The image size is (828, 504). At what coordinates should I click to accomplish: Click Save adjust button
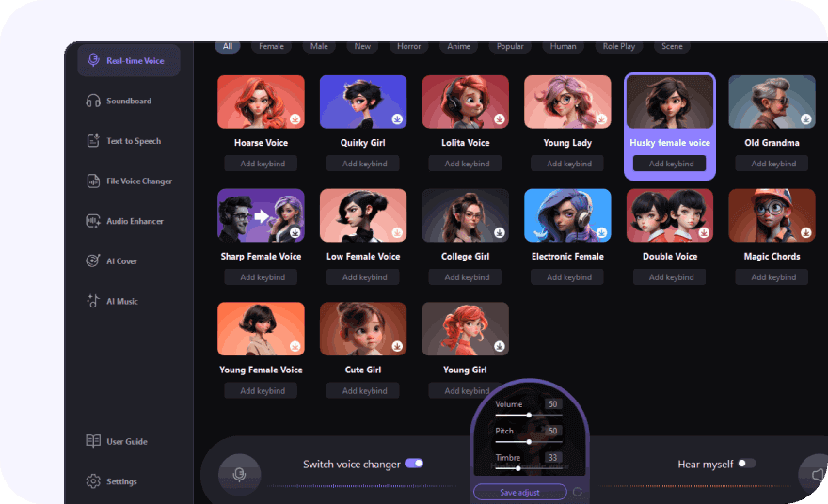[520, 492]
